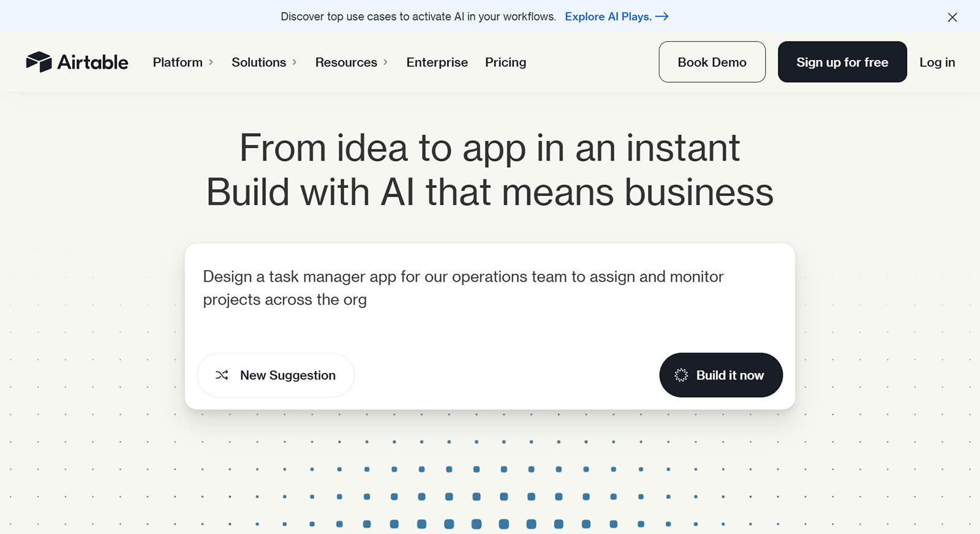Screen dimensions: 980x534
Task: Open the Solutions navigation menu
Action: click(258, 62)
